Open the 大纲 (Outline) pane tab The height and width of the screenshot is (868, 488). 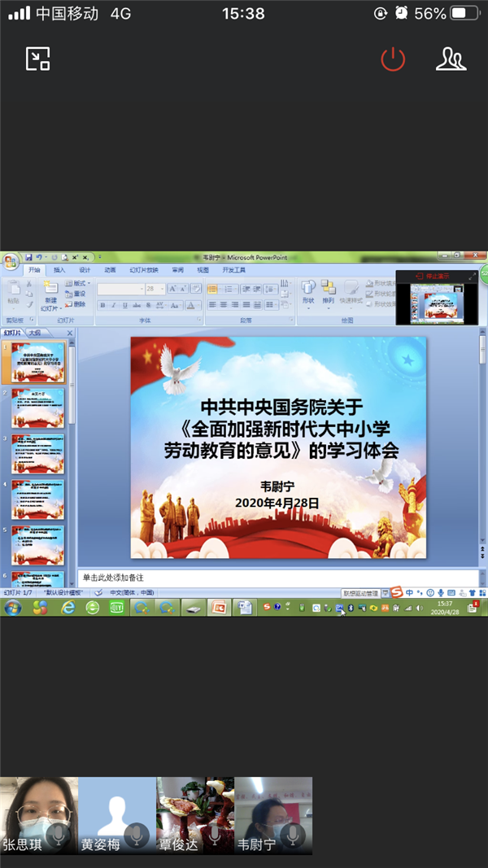click(34, 333)
